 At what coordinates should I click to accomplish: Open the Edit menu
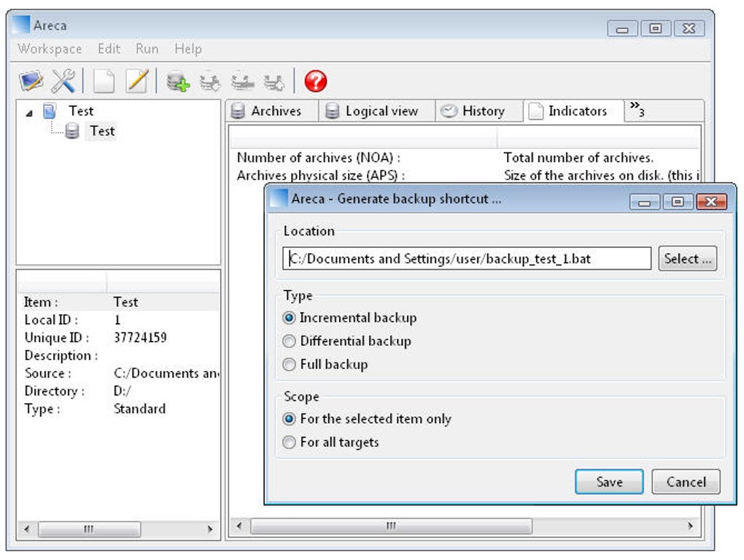109,48
